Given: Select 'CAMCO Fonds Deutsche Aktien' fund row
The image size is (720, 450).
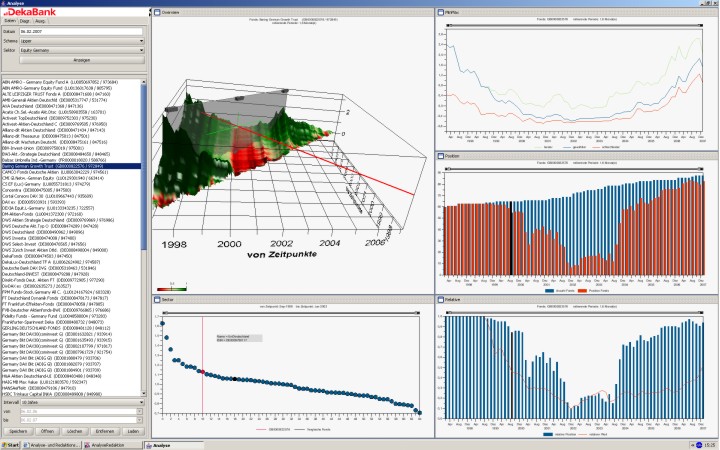Looking at the screenshot, I should 72,172.
